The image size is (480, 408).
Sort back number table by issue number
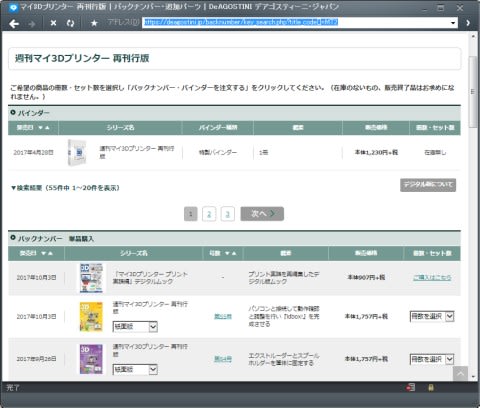[231, 253]
